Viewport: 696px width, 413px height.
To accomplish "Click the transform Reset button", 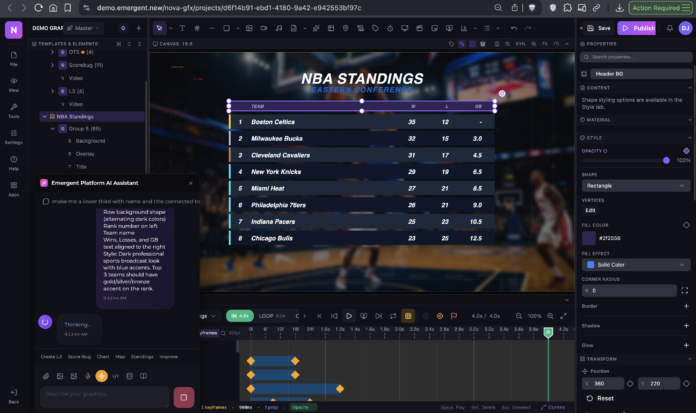I will click(600, 398).
